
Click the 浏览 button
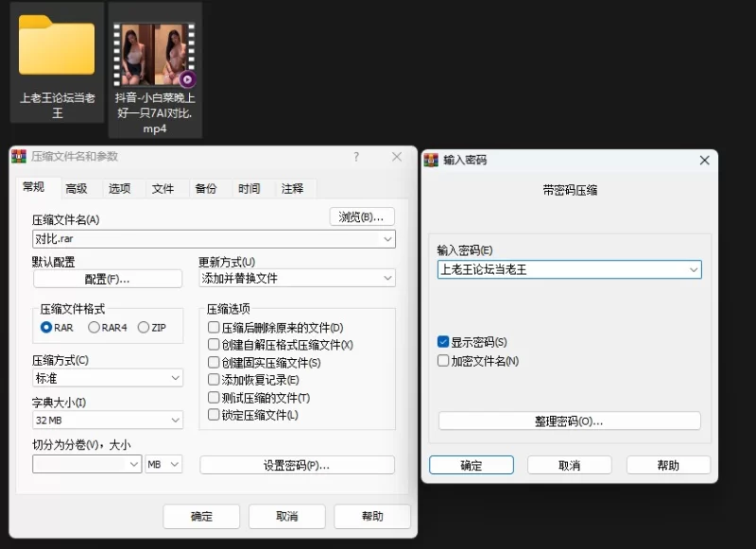click(362, 217)
